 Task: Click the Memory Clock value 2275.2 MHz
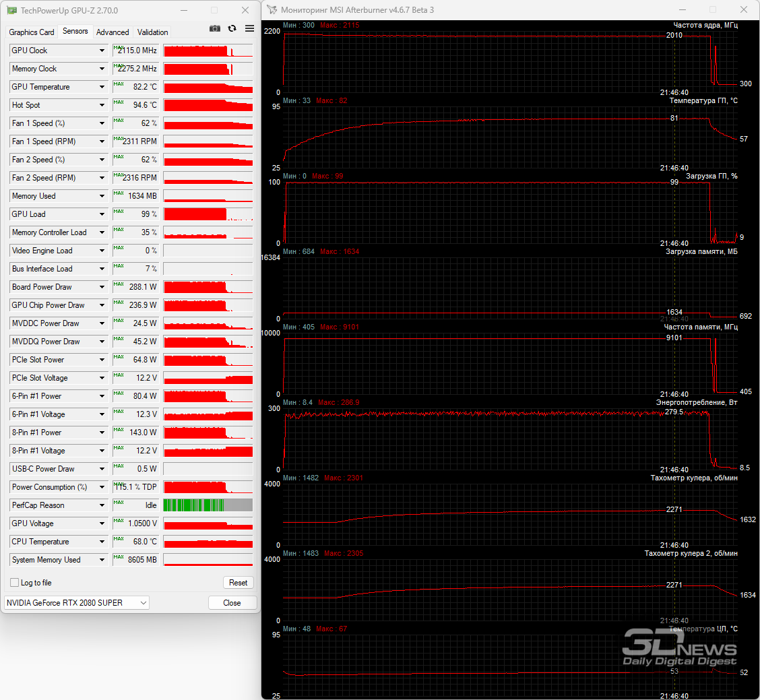click(x=135, y=69)
